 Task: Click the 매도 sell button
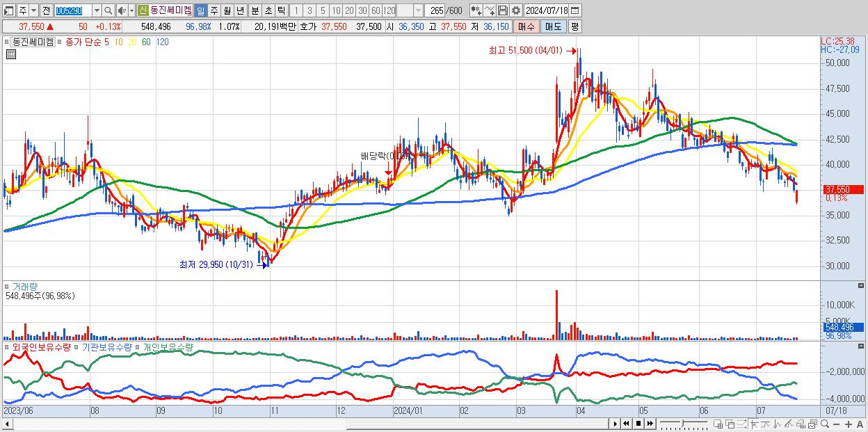553,26
